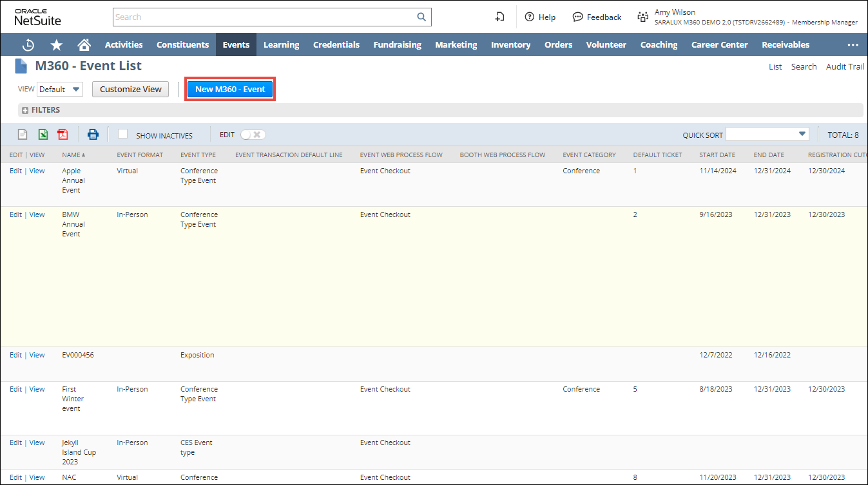The width and height of the screenshot is (868, 485).
Task: Click the Export to CSV icon
Action: click(x=23, y=135)
